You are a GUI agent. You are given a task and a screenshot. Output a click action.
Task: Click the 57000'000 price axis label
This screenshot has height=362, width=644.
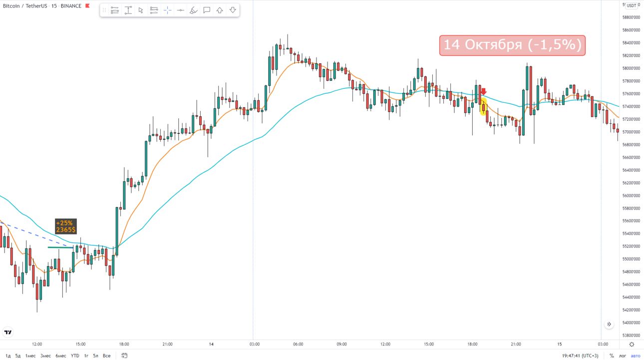pos(631,132)
